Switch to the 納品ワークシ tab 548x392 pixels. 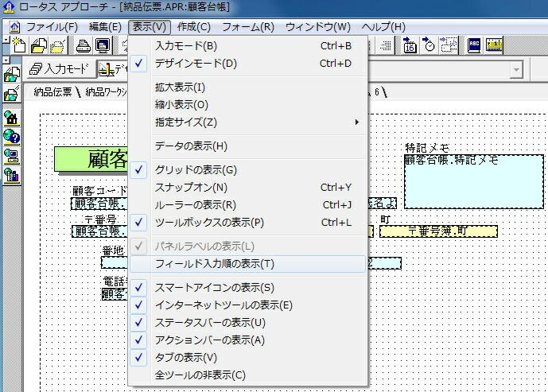(105, 92)
